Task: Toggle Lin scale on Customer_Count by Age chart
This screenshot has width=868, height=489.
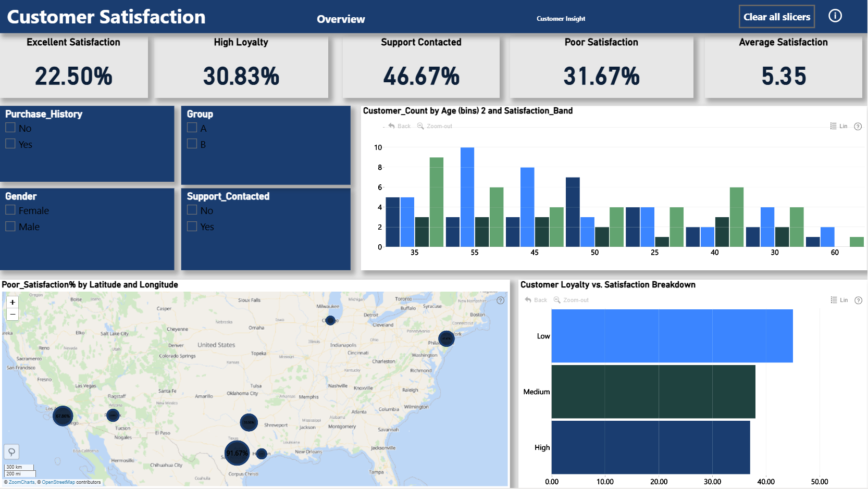Action: pyautogui.click(x=839, y=126)
